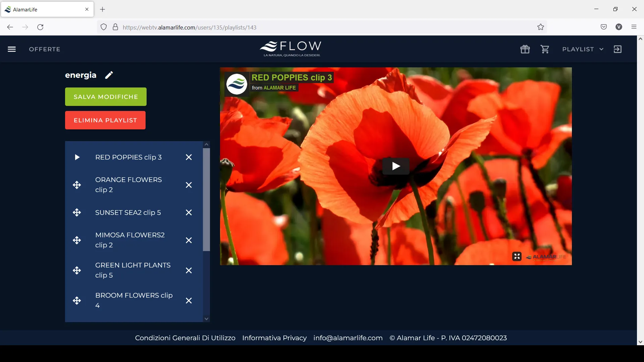Click the playlist scrollbar down arrow
The image size is (644, 362).
tap(207, 319)
